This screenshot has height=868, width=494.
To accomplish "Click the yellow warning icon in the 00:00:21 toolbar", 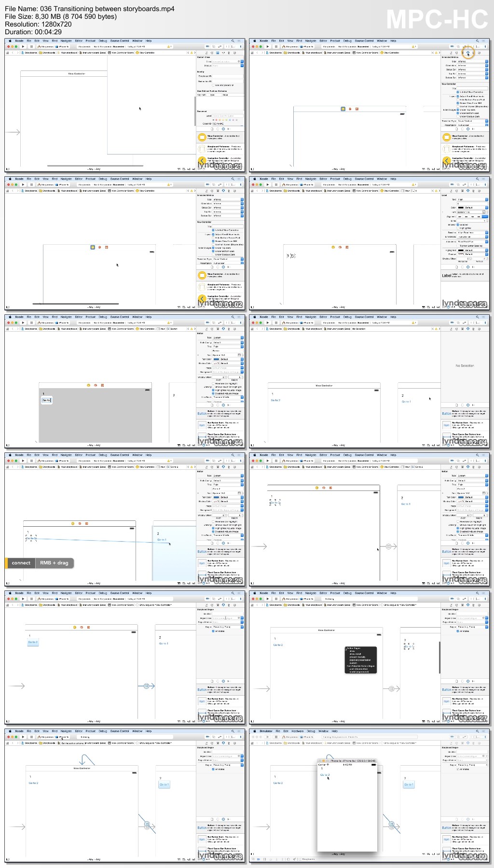I will pyautogui.click(x=168, y=47).
